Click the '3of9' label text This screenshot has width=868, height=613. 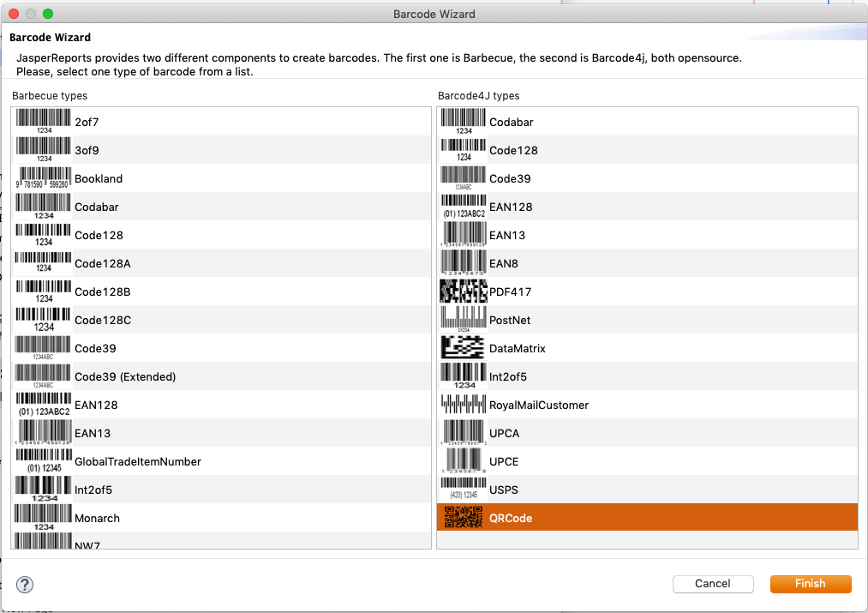pyautogui.click(x=87, y=150)
